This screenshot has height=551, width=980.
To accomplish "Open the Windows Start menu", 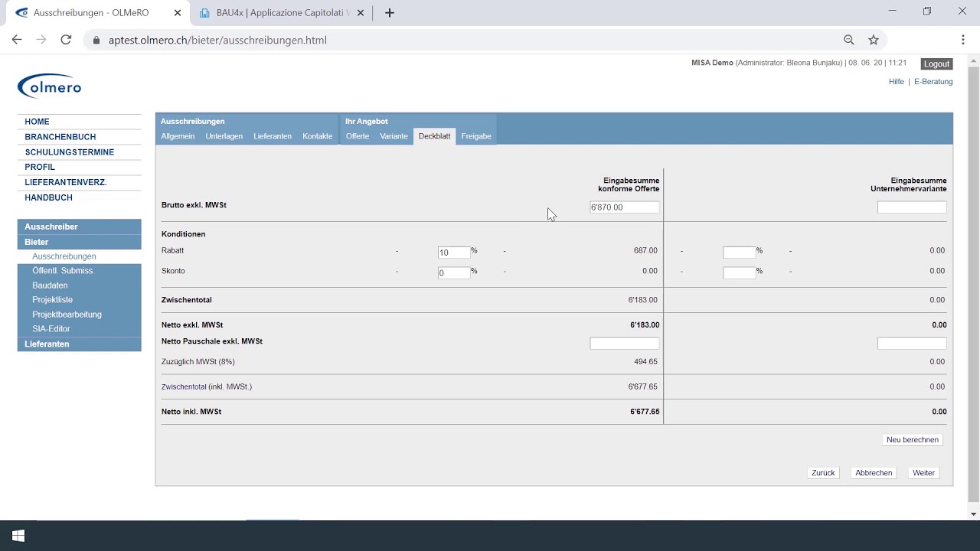I will (x=18, y=536).
